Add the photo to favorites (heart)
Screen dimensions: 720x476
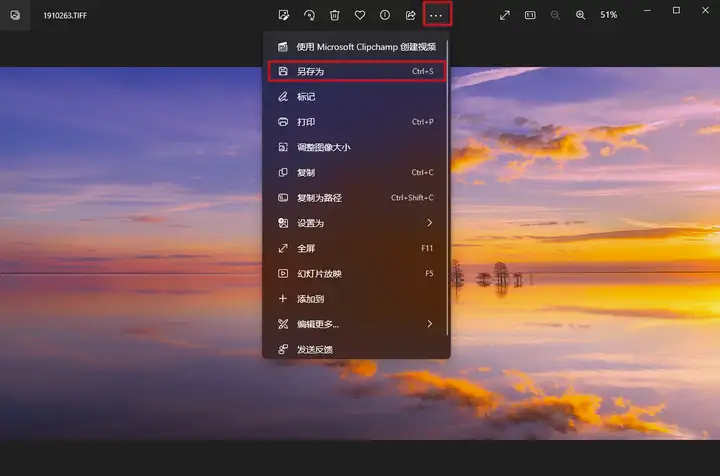coord(360,15)
